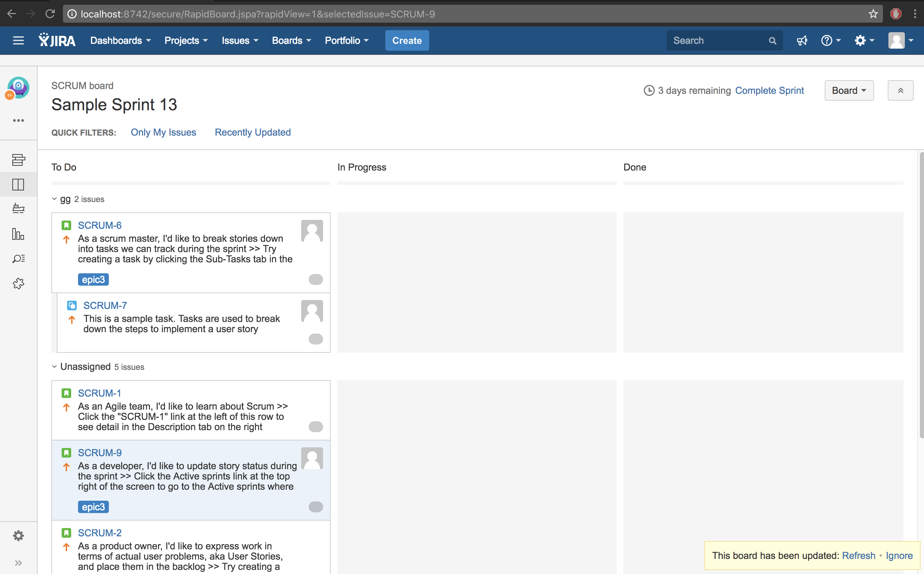
Task: Open the Releases ship icon
Action: [x=18, y=209]
